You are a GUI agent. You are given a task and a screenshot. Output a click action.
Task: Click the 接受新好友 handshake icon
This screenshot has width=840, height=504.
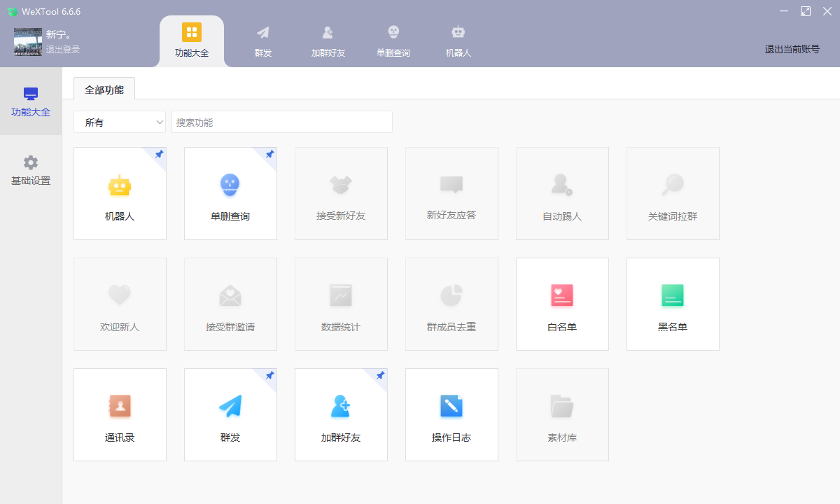pos(341,185)
